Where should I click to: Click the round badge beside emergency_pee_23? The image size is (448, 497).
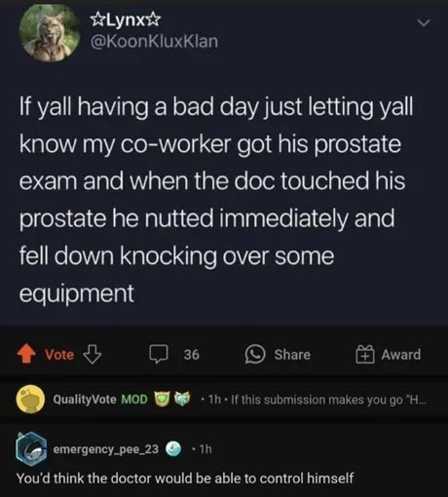[x=173, y=449]
